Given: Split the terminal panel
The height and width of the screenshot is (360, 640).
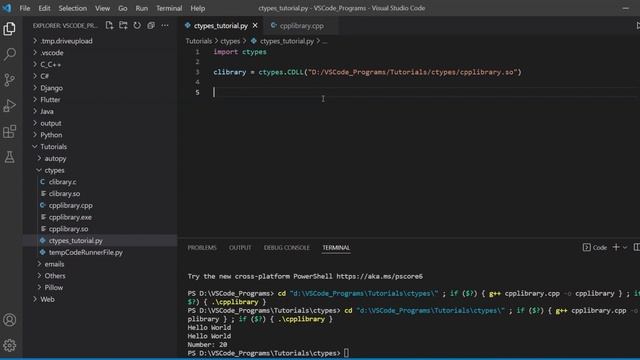Looking at the screenshot, I should [x=636, y=247].
